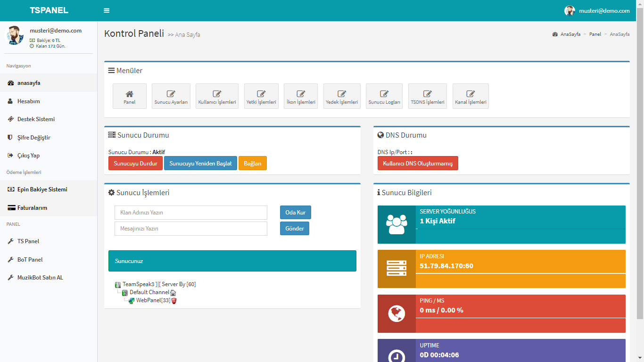This screenshot has width=644, height=362.
Task: Click the orange Bağlan button
Action: coord(253,163)
